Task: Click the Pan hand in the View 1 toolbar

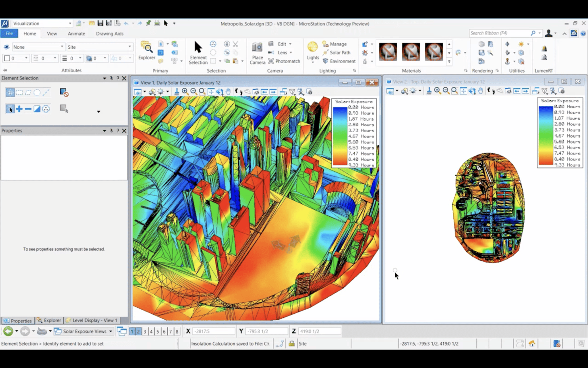Action: pos(228,92)
